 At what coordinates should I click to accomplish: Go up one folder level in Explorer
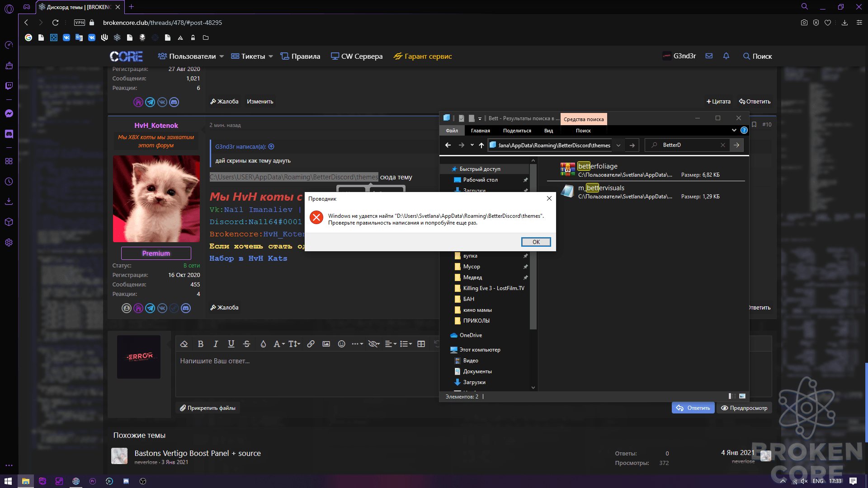(481, 145)
